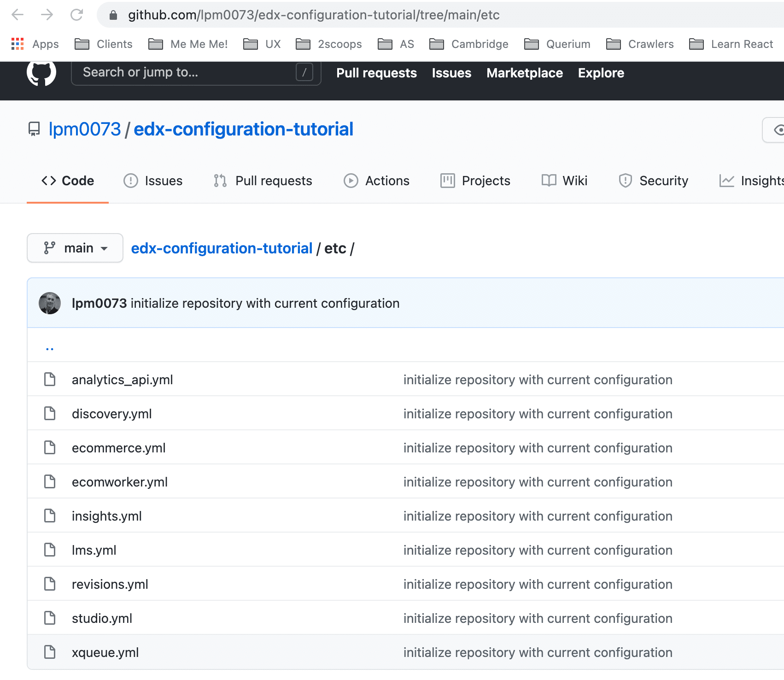Click file icon beside insights.yml
The width and height of the screenshot is (784, 680).
[50, 516]
